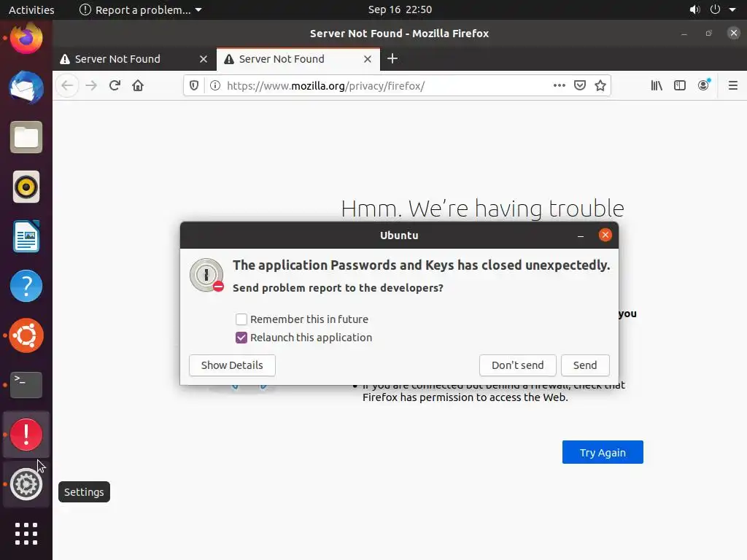The image size is (747, 560).
Task: Open Firefox from the Ubuntu dock
Action: (26, 38)
